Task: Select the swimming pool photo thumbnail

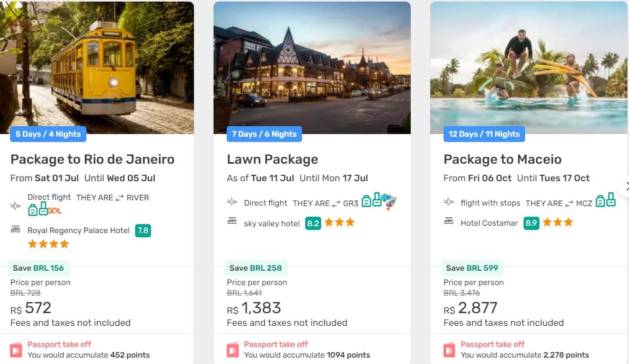Action: tap(528, 67)
